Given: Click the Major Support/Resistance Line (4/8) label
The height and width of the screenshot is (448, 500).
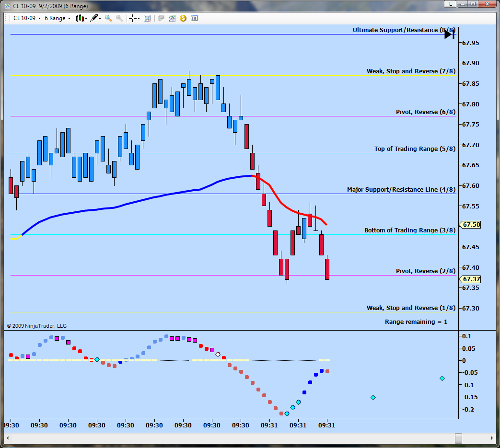Looking at the screenshot, I should pyautogui.click(x=401, y=190).
